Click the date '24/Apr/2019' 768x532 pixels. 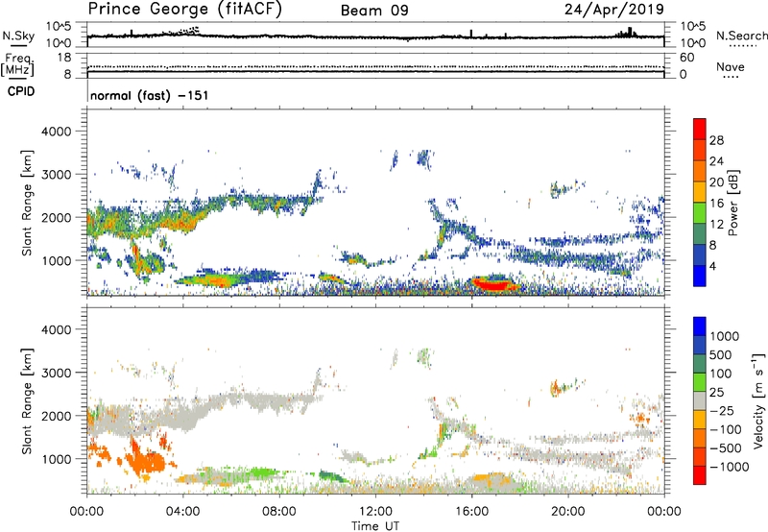pyautogui.click(x=614, y=10)
